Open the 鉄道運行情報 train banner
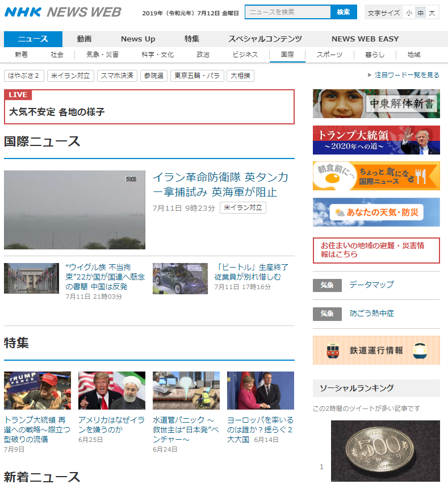The width and height of the screenshot is (448, 484). tap(376, 350)
